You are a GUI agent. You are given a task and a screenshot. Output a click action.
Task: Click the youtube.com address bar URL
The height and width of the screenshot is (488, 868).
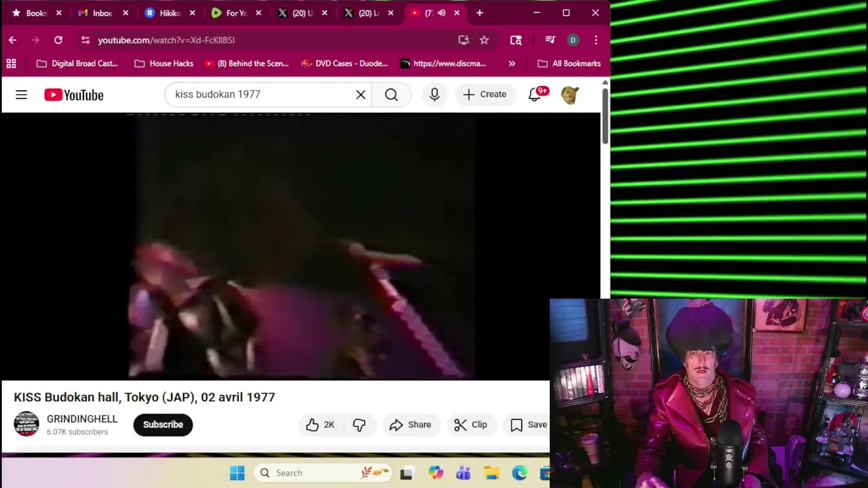click(x=166, y=40)
